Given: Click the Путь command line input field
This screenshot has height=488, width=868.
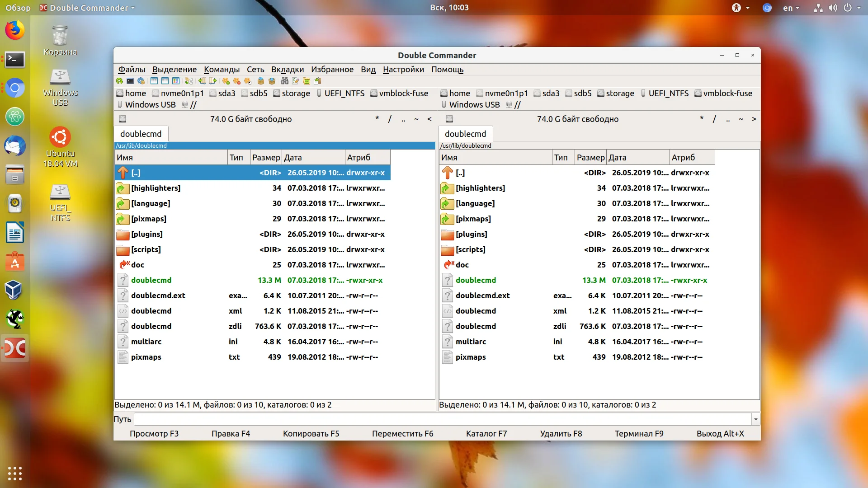Looking at the screenshot, I should [x=442, y=419].
